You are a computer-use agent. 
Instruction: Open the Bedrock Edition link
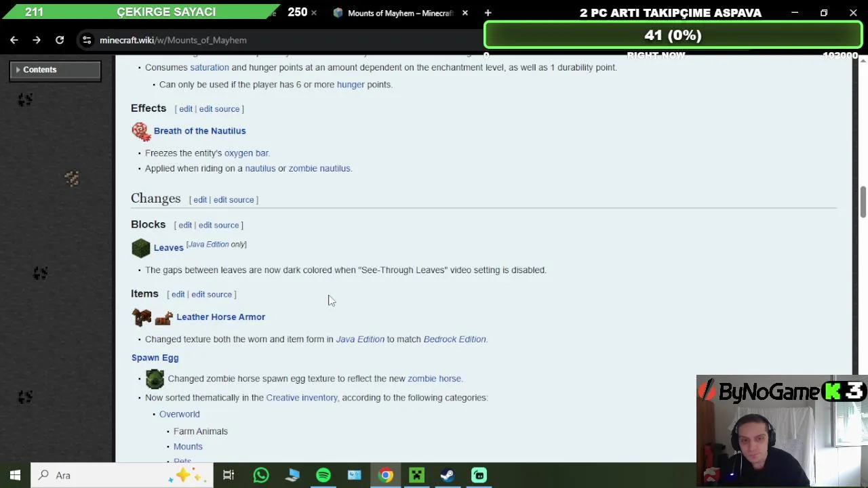454,340
